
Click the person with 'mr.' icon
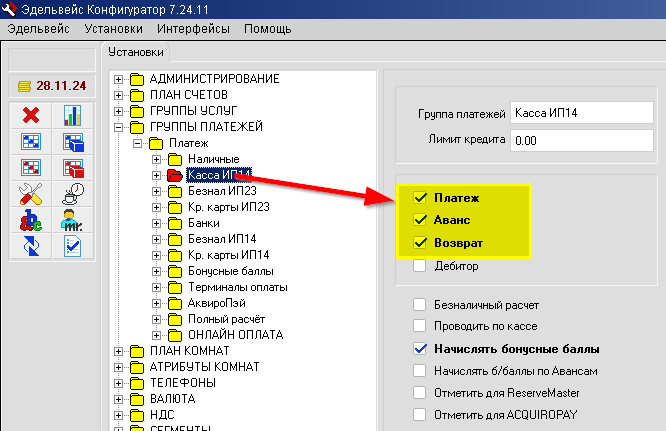tap(72, 219)
